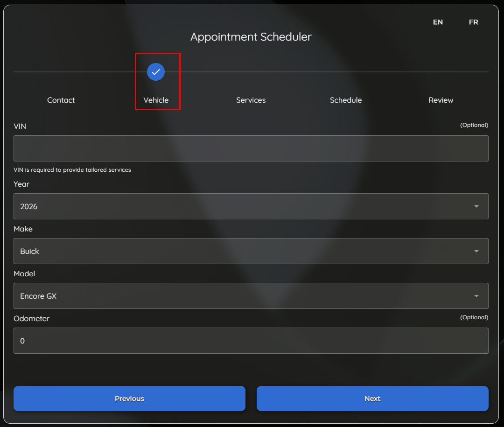Select the Vehicle step label
Screen dimensions: 504x427
coord(156,100)
